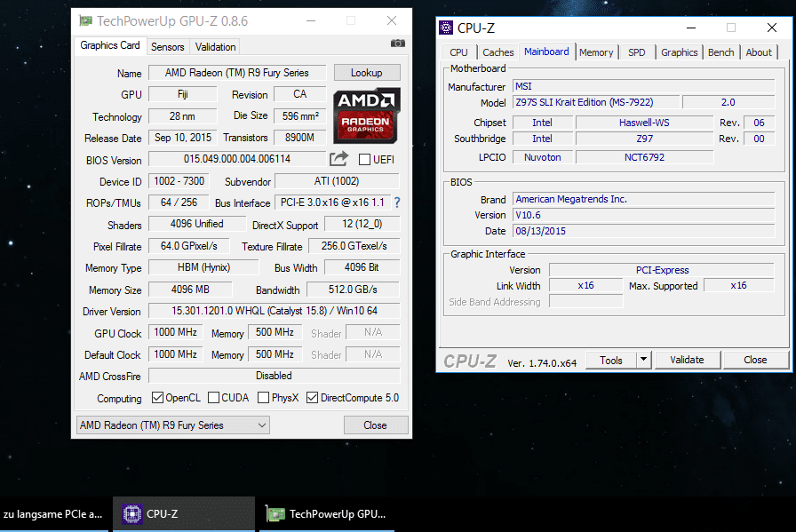Click the CPU-Z title bar chip icon
Image resolution: width=796 pixels, height=532 pixels.
point(446,28)
